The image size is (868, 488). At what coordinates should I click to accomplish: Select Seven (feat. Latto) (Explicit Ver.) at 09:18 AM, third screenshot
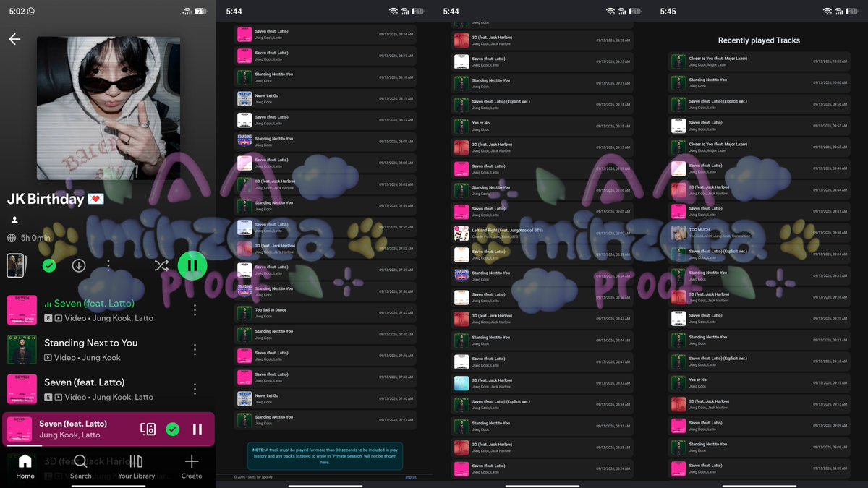542,105
